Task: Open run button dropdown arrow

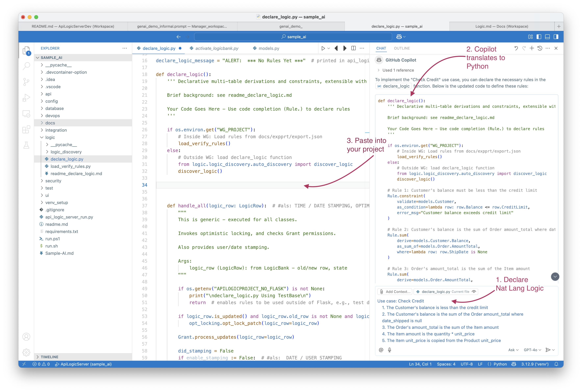Action: tap(329, 48)
